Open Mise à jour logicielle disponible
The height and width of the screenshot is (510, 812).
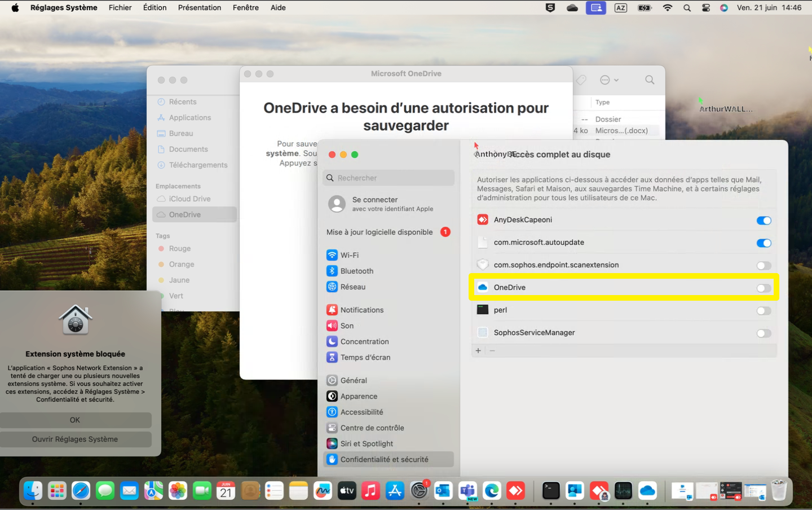[389, 232]
